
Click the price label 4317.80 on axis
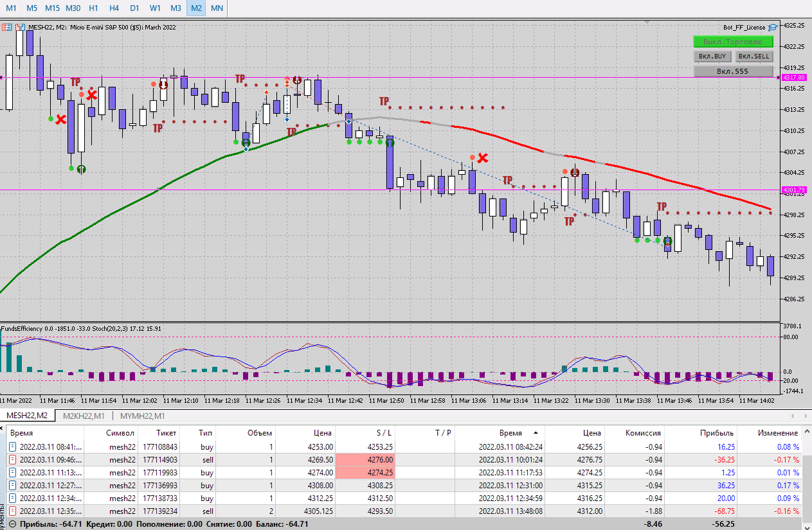(795, 77)
